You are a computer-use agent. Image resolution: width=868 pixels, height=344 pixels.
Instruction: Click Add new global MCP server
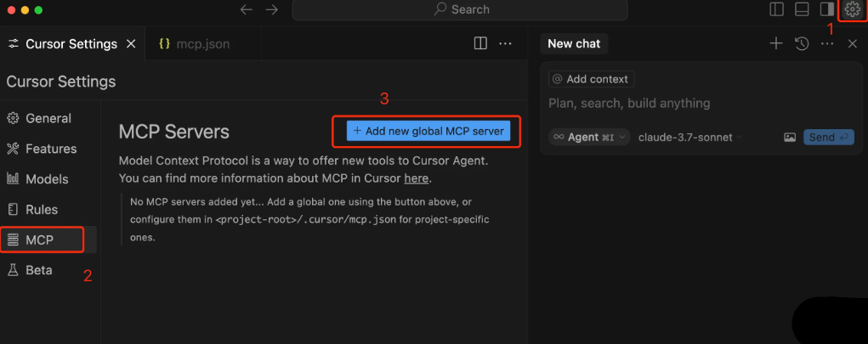coord(428,131)
